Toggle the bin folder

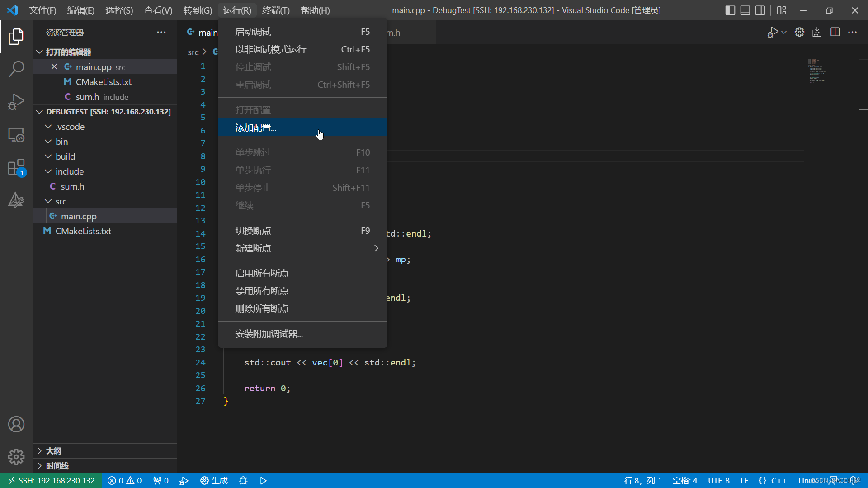point(105,142)
